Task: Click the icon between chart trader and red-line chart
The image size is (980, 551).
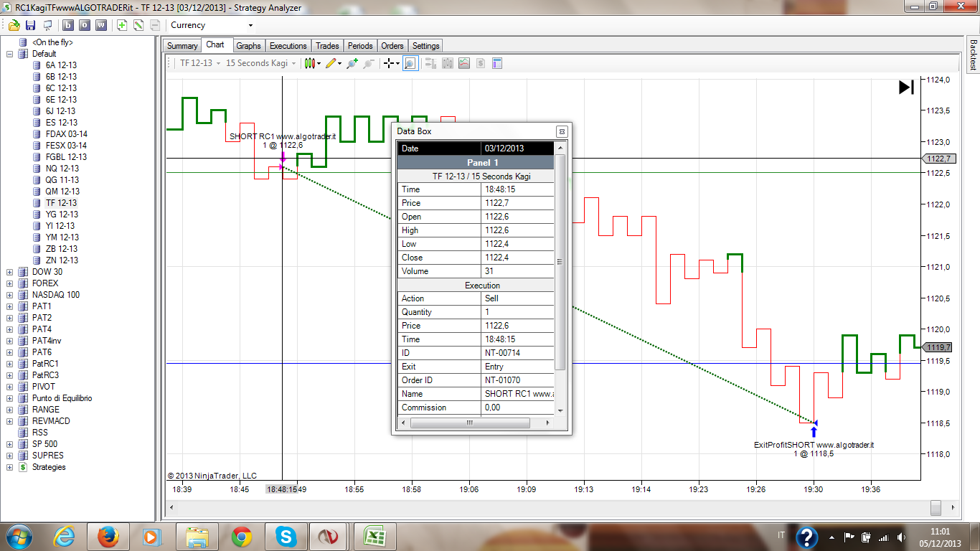Action: (x=448, y=63)
